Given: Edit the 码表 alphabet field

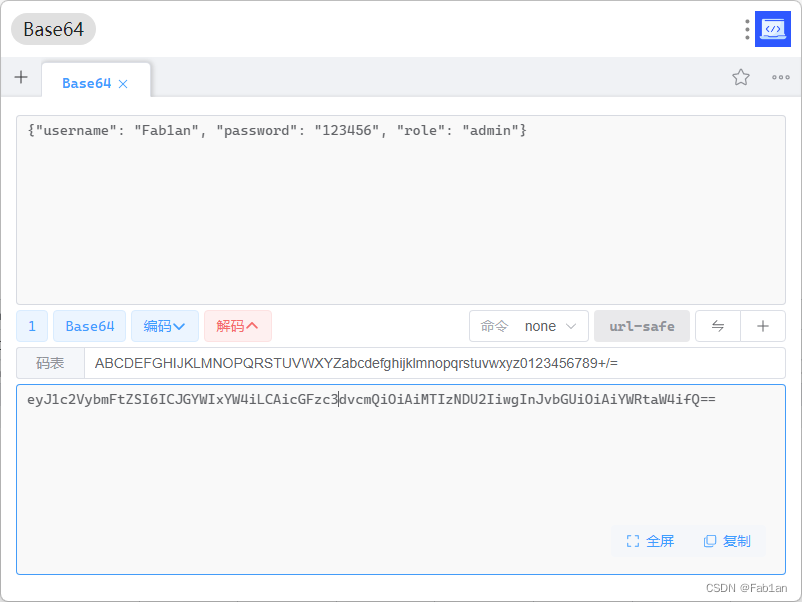Looking at the screenshot, I should pos(435,363).
